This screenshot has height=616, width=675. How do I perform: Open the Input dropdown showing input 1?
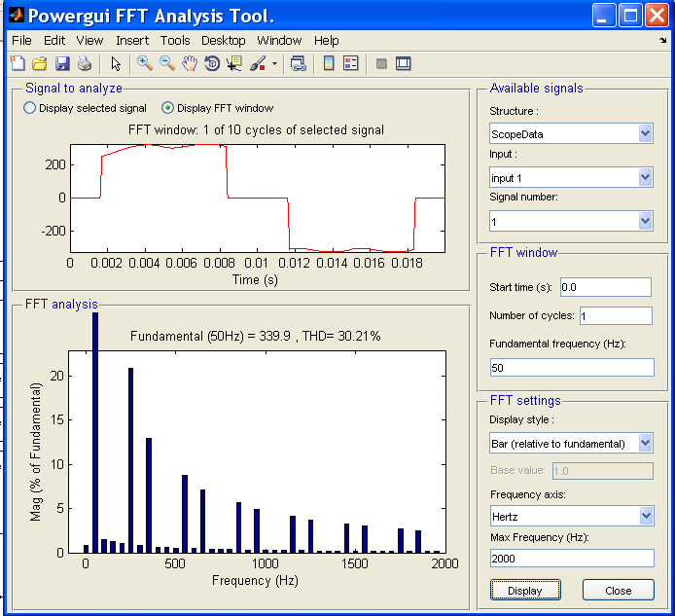click(x=571, y=177)
